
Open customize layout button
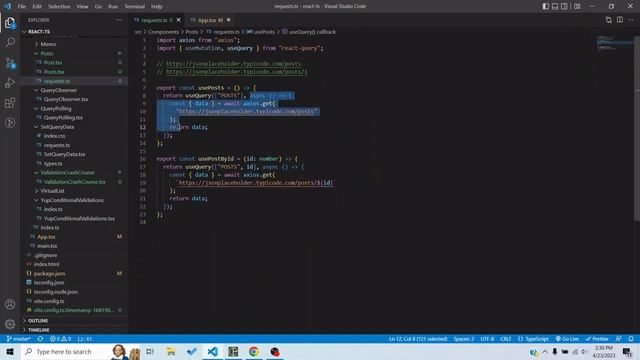pyautogui.click(x=577, y=6)
